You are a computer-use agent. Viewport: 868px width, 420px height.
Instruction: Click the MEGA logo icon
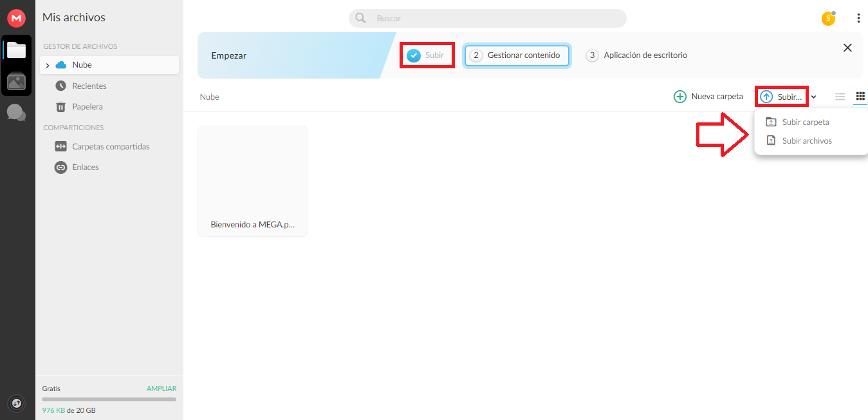pos(16,18)
